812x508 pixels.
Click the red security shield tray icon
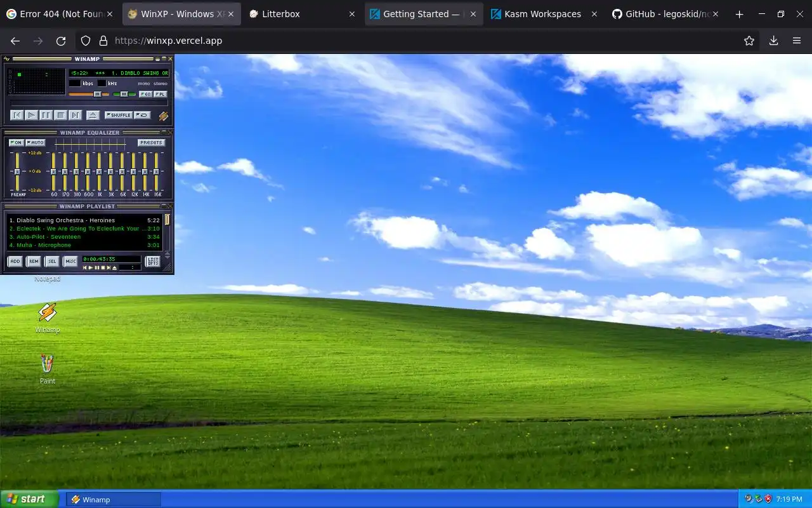click(x=768, y=499)
